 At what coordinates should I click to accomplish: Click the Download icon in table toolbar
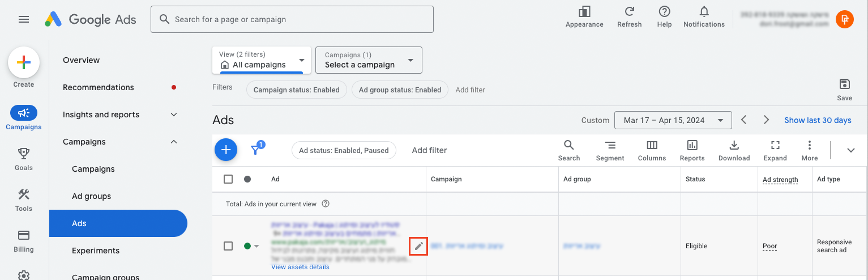pyautogui.click(x=734, y=145)
